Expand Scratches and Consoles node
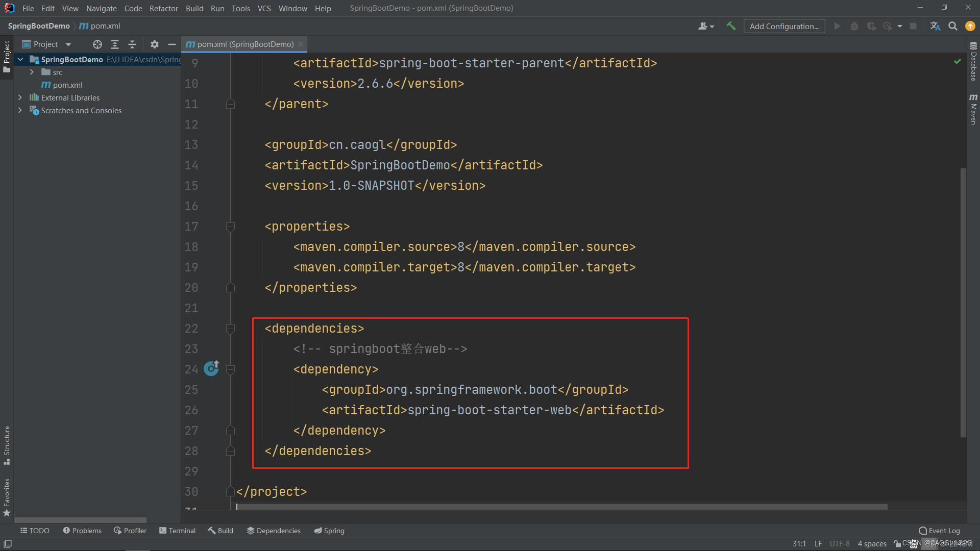Screen dimensions: 980x551 point(20,110)
